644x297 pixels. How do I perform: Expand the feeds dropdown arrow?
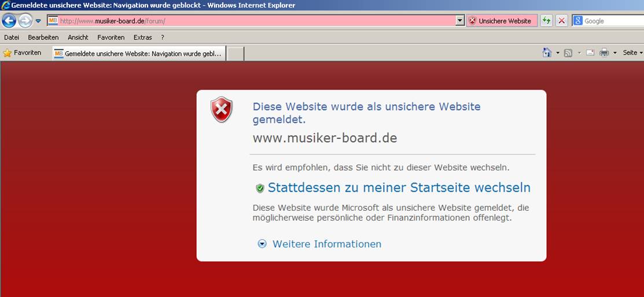pos(579,53)
